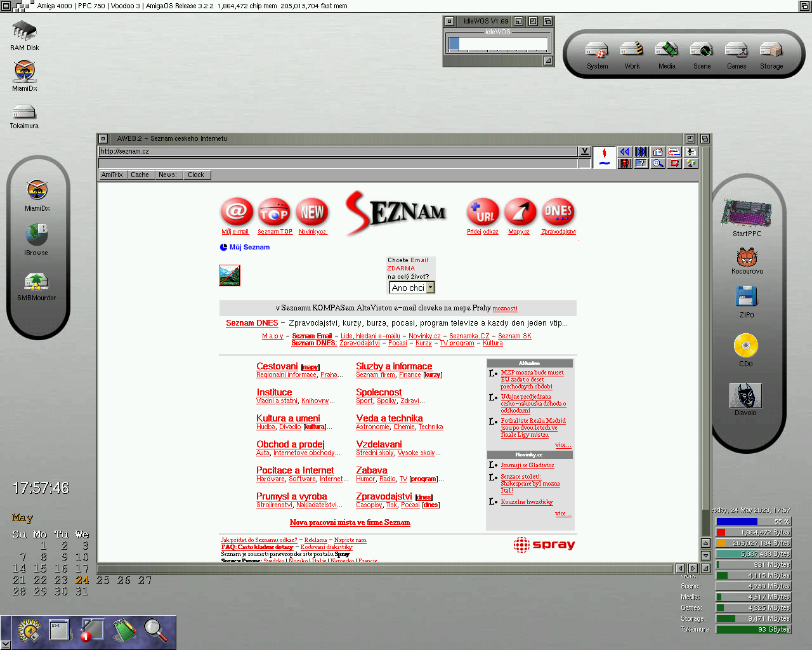Screen dimensions: 812x650
Task: Click into the URL field showing http://seznam.cz
Action: (x=336, y=151)
